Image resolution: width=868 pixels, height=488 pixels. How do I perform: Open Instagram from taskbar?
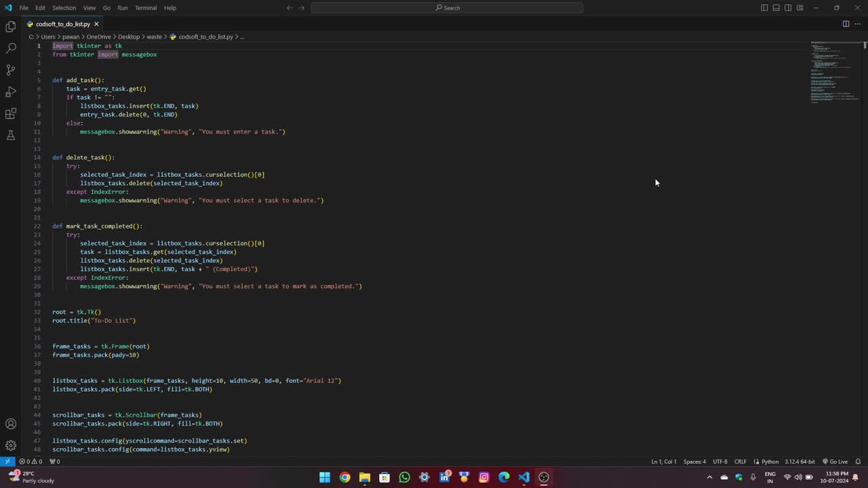coord(484,477)
